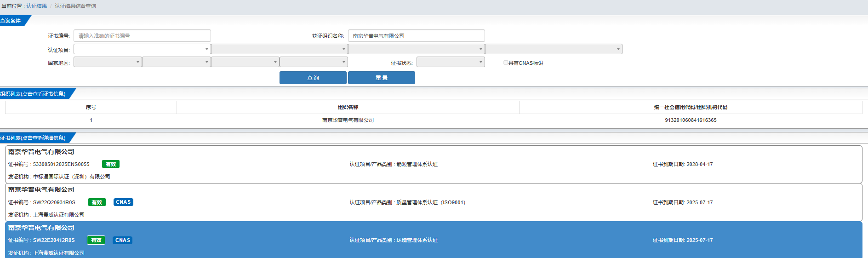Viewport: 868px width, 258px height.
Task: Click the 重置 reset button
Action: (x=382, y=78)
